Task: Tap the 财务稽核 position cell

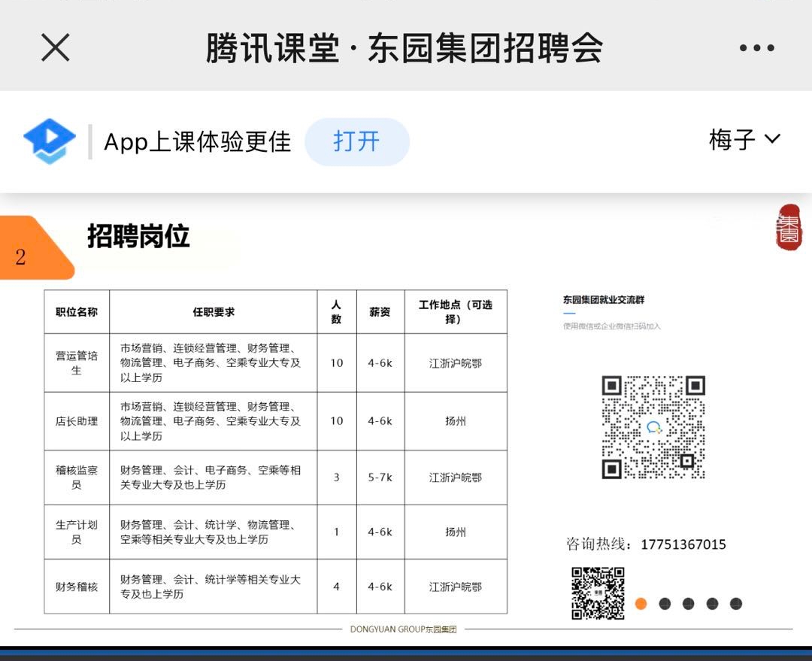Action: [x=77, y=587]
